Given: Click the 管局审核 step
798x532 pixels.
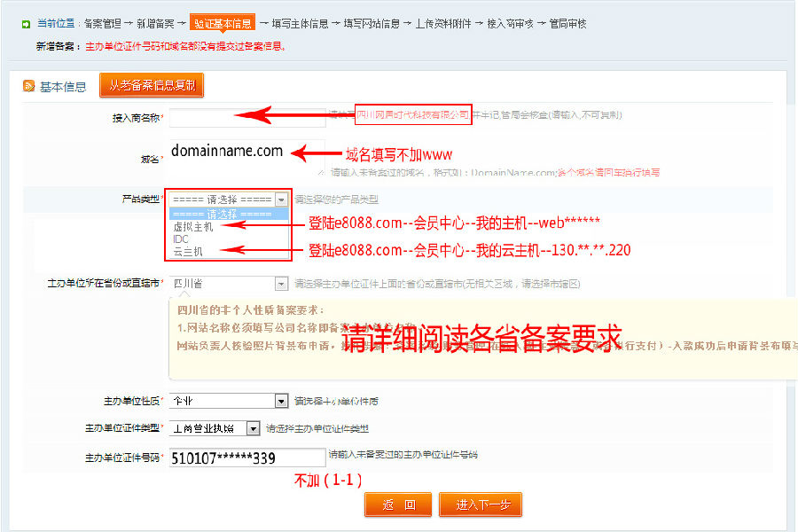Looking at the screenshot, I should pos(567,24).
